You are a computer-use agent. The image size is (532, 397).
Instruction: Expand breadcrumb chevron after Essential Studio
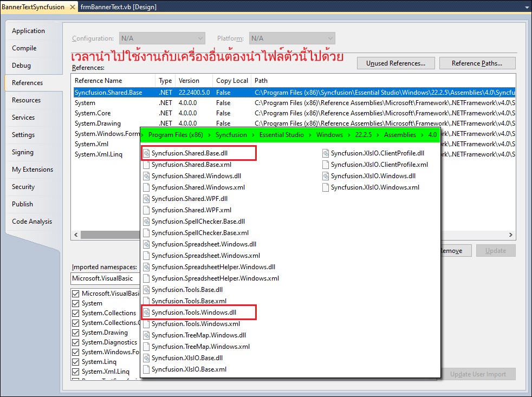tap(310, 135)
